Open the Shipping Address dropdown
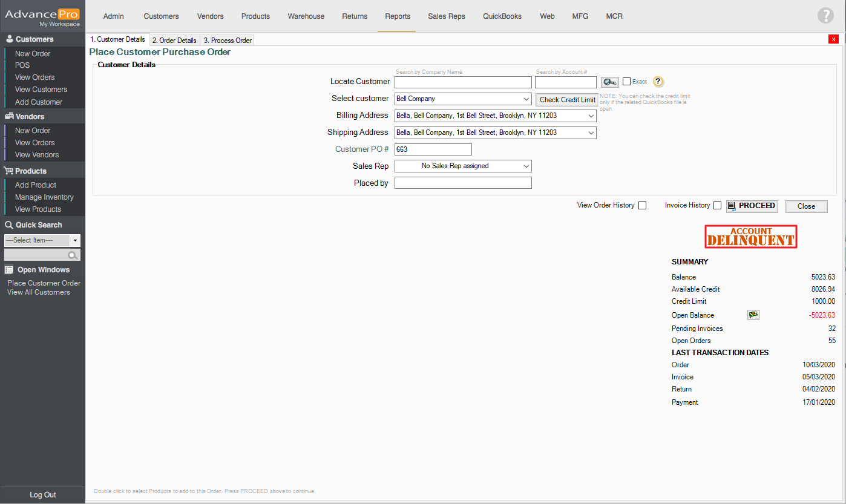846x504 pixels. [495, 133]
